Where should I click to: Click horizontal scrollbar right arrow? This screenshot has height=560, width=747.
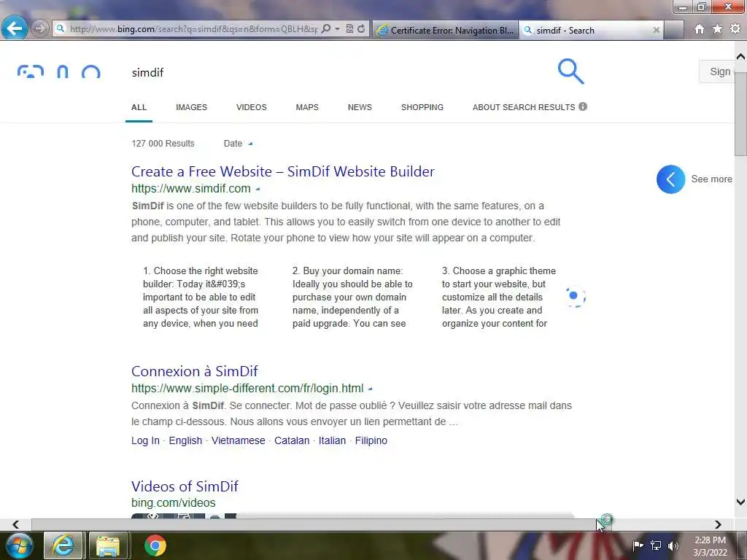(x=718, y=524)
